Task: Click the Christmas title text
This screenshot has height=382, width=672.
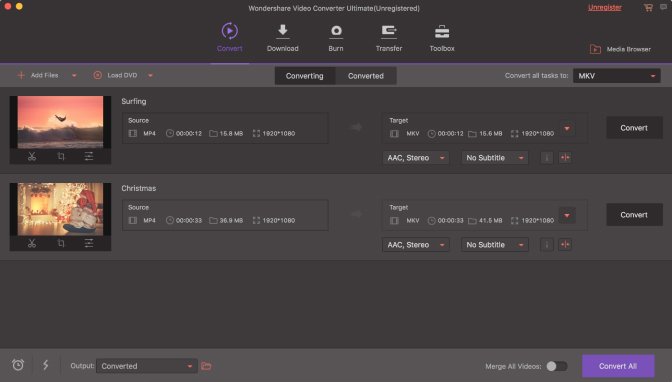Action: tap(138, 189)
